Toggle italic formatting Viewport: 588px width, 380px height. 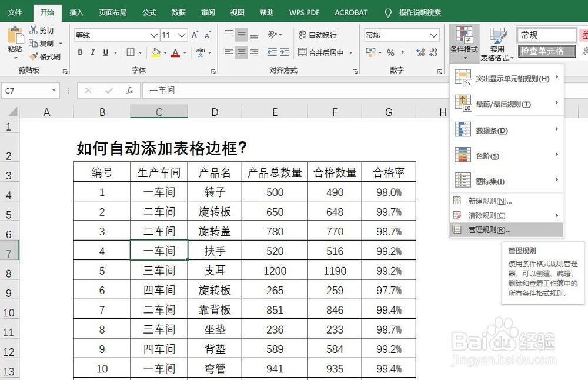[93, 52]
